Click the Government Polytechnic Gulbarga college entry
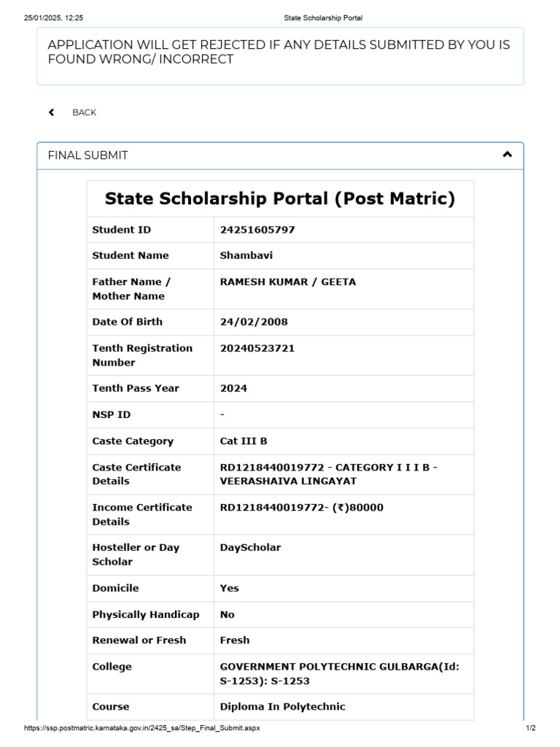Image resolution: width=560 pixels, height=747 pixels. [340, 673]
